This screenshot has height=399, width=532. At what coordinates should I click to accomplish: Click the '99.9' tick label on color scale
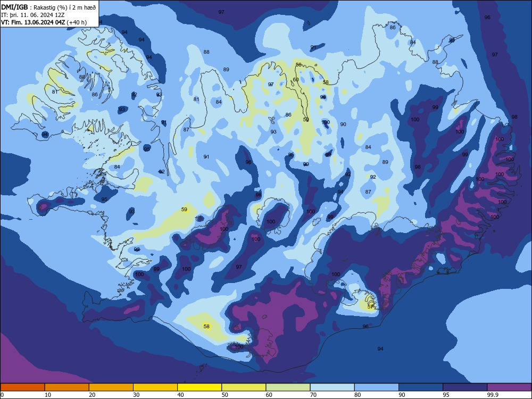coord(493,395)
